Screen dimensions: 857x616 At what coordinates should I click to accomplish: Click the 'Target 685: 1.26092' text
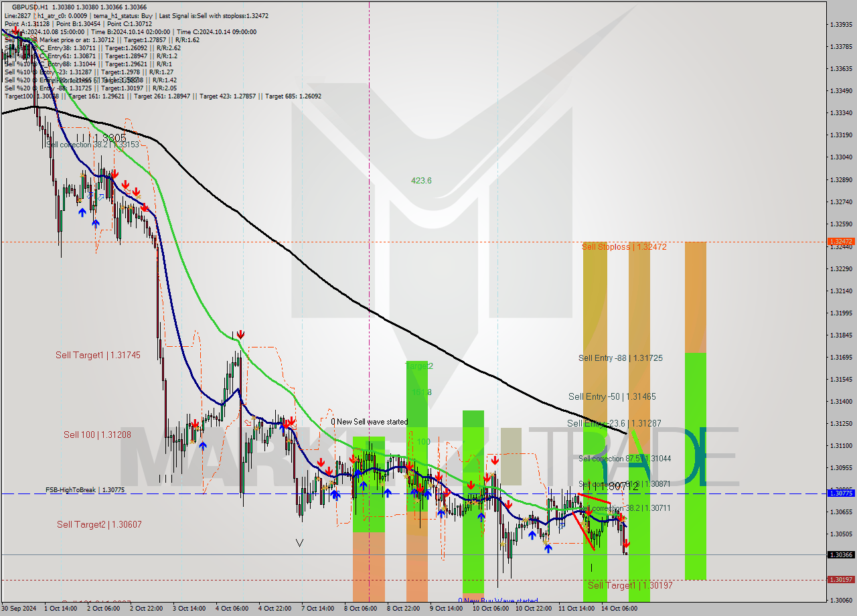point(293,96)
